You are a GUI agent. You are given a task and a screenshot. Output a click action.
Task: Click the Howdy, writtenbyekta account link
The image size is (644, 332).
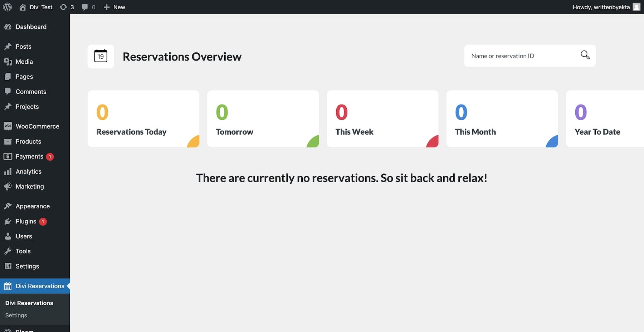601,7
